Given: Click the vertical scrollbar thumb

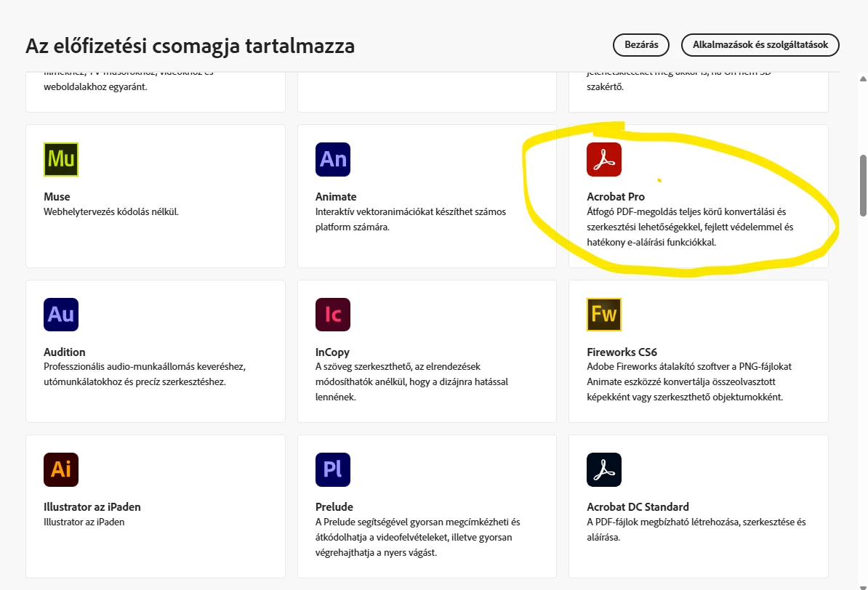Looking at the screenshot, I should pos(863,185).
